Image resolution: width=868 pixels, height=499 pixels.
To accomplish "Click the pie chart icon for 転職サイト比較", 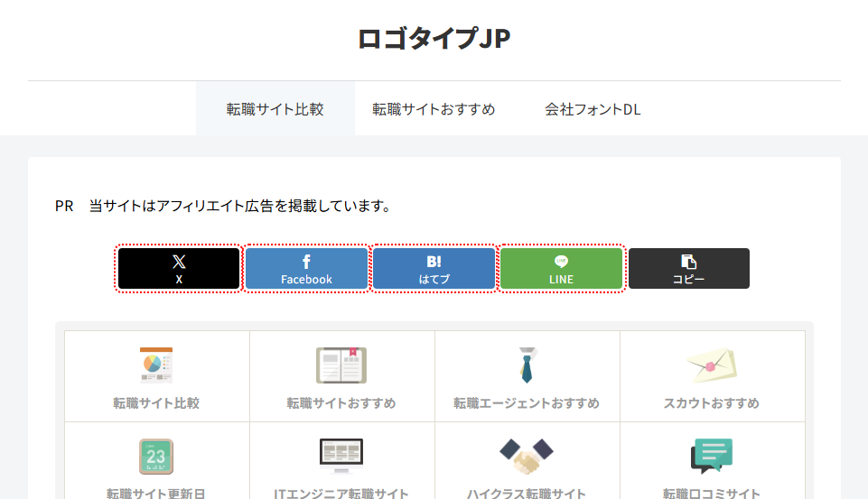I will 156,365.
